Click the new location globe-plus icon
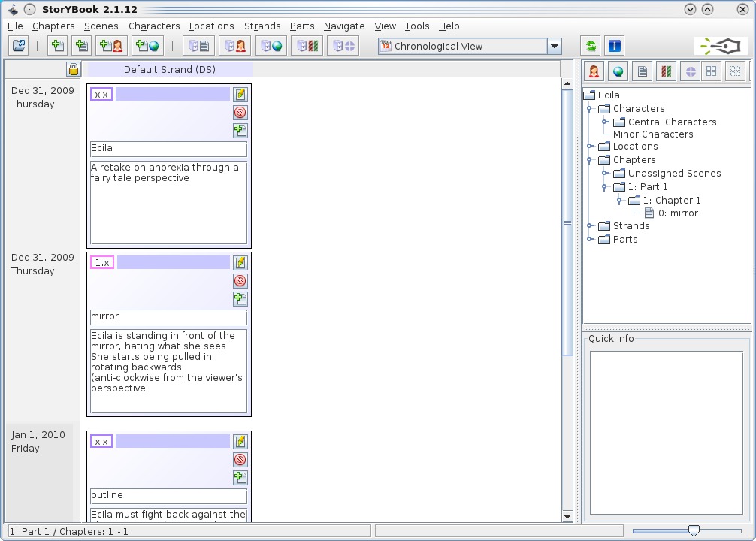Viewport: 756px width, 541px height. tap(147, 46)
